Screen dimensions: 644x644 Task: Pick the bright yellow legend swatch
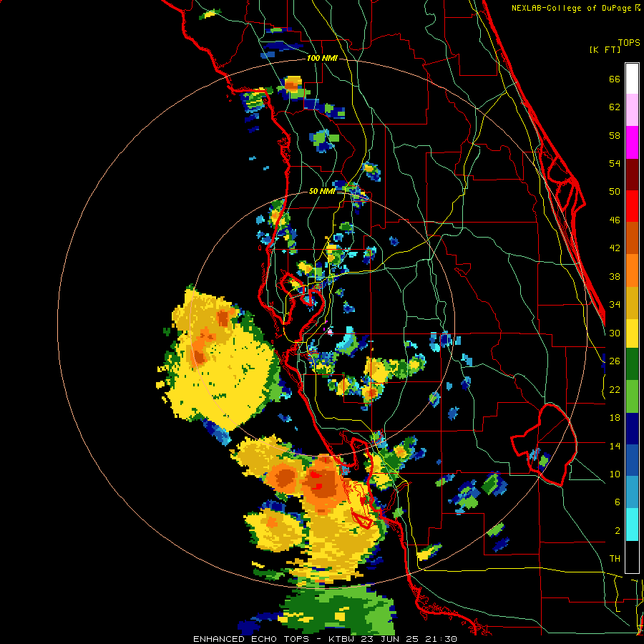pos(632,333)
